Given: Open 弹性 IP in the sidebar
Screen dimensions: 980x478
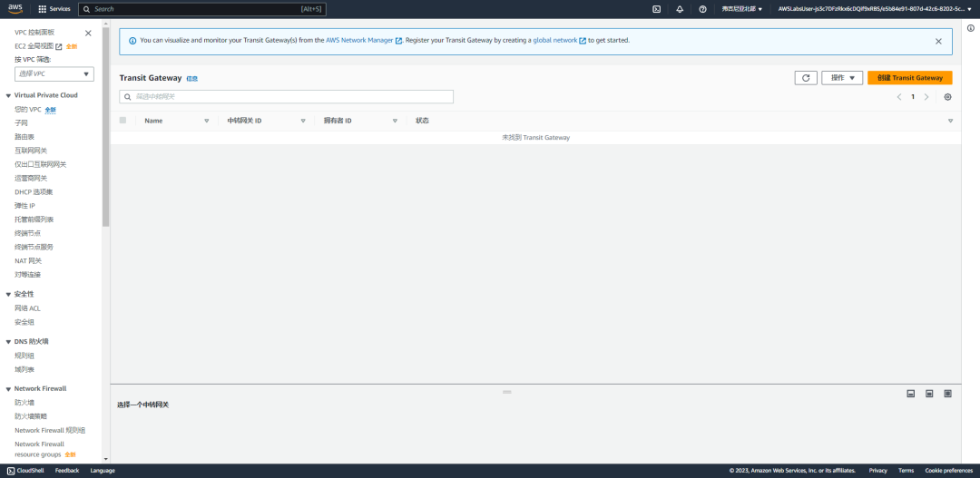Looking at the screenshot, I should coord(25,206).
